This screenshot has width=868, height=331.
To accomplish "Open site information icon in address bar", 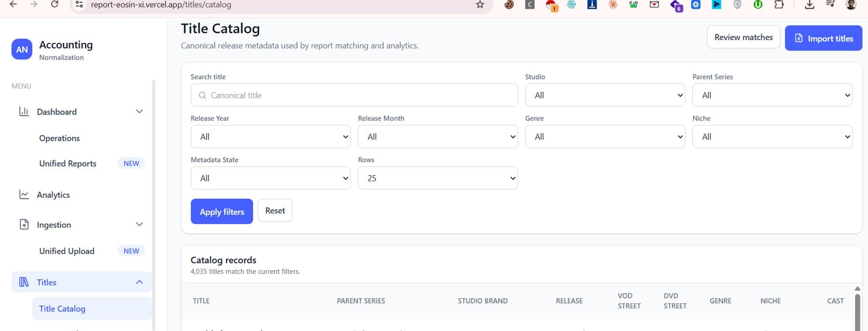I will (x=80, y=5).
